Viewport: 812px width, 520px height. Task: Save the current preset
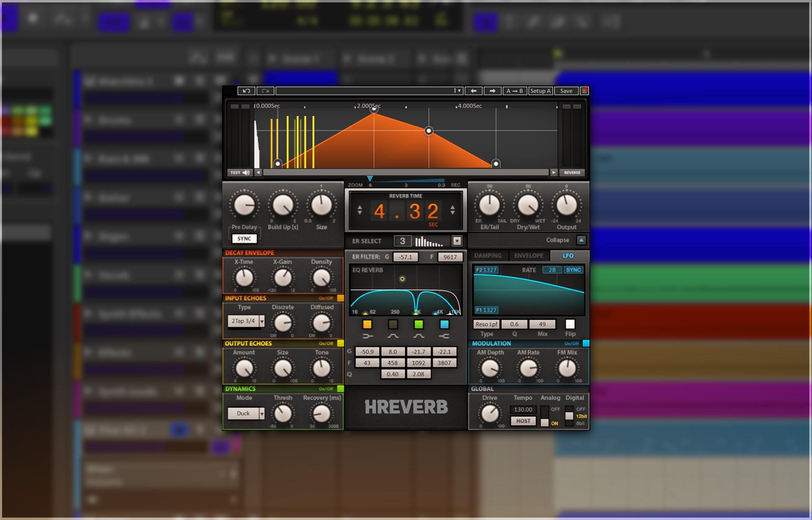pos(566,91)
